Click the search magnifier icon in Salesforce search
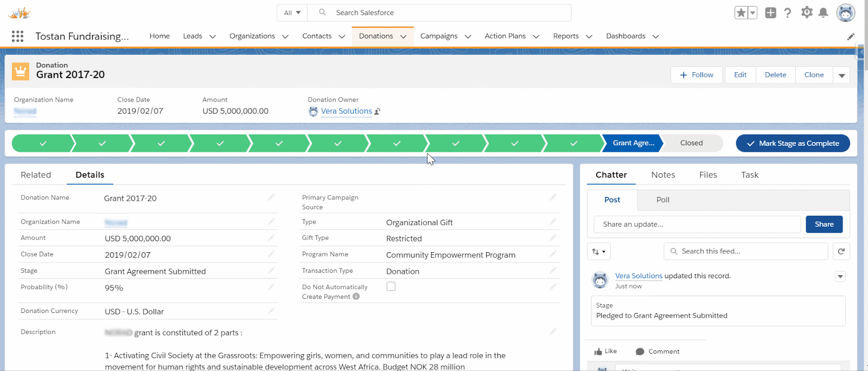This screenshot has height=371, width=868. [x=322, y=12]
